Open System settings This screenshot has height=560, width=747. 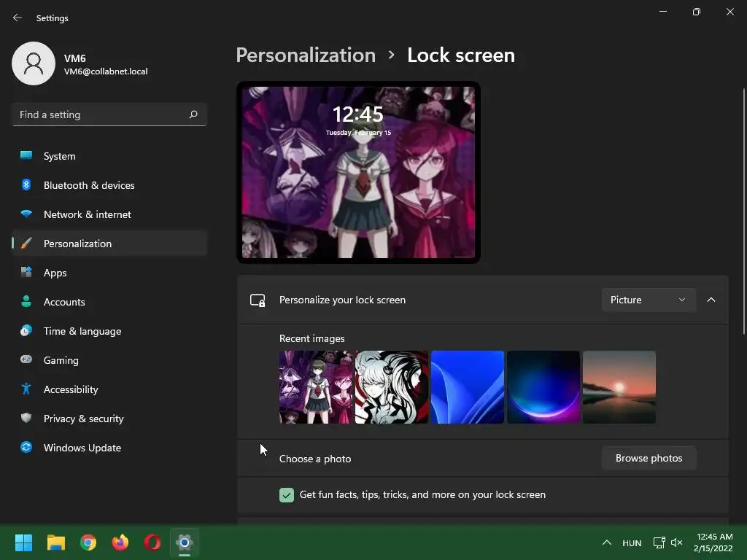click(109, 156)
